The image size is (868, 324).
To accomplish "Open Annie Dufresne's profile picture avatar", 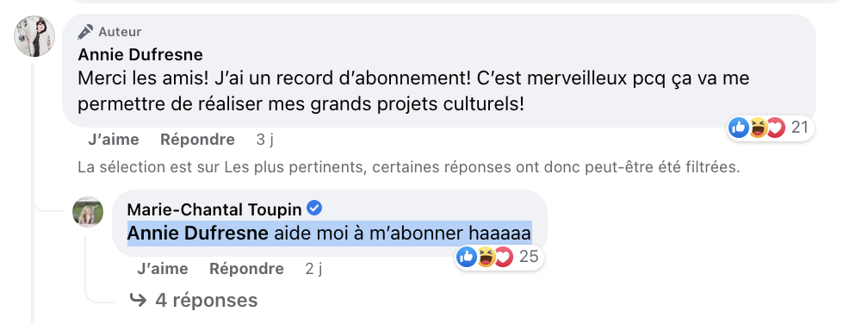I will (34, 36).
